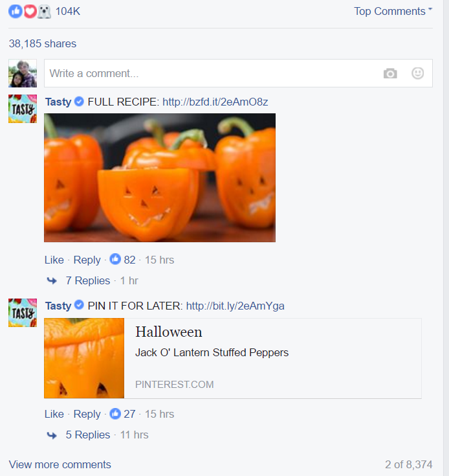
Task: Click the blue Like reaction icon beside 104K
Action: pyautogui.click(x=15, y=12)
